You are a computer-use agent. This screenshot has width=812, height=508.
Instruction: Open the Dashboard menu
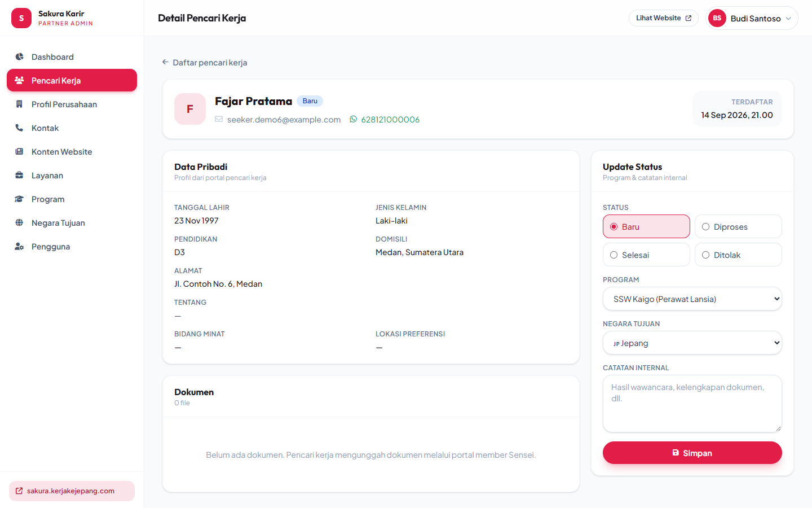(72, 56)
